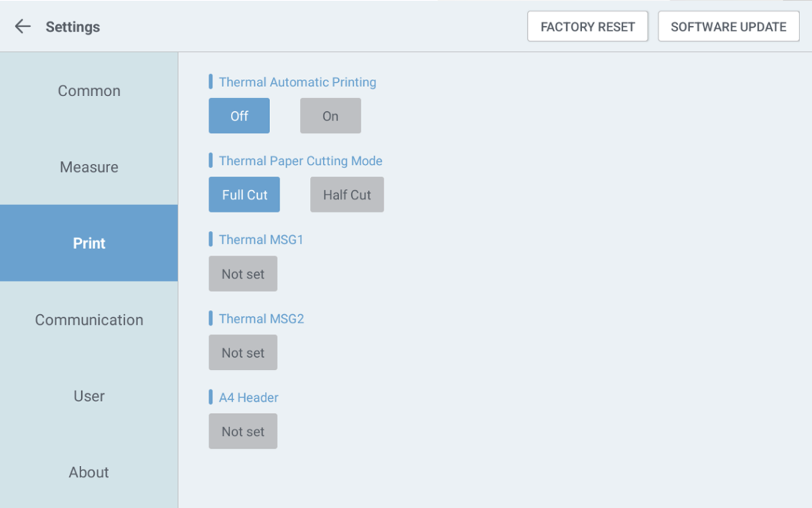Turn Thermal Automatic Printing off
The height and width of the screenshot is (508, 812).
click(239, 116)
